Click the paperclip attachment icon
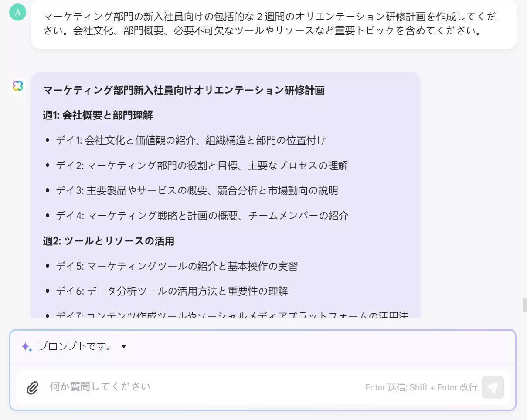 pos(32,387)
